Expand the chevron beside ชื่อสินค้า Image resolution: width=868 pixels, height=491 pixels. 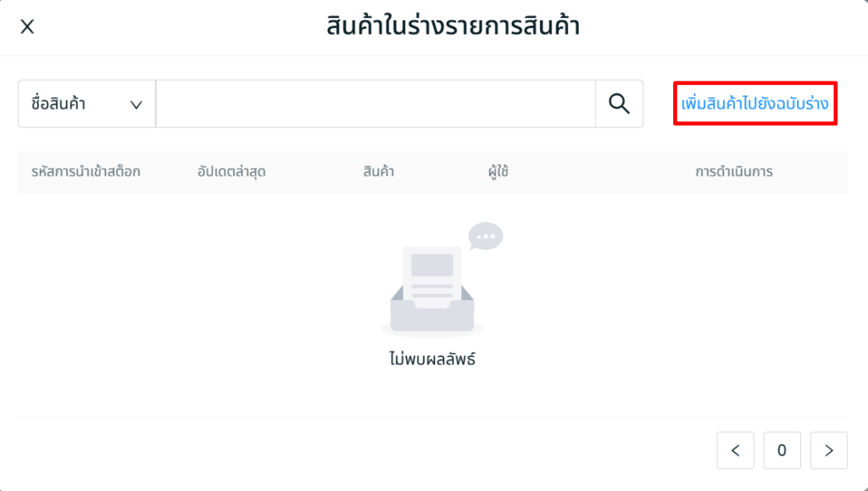136,104
